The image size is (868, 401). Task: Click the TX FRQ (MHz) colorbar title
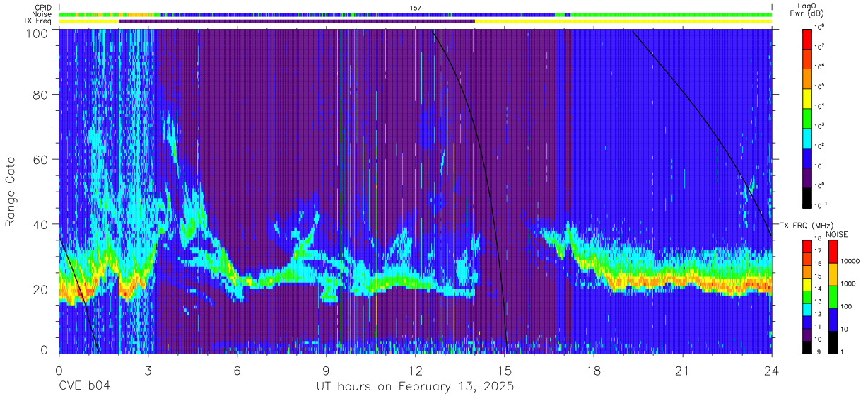click(806, 226)
